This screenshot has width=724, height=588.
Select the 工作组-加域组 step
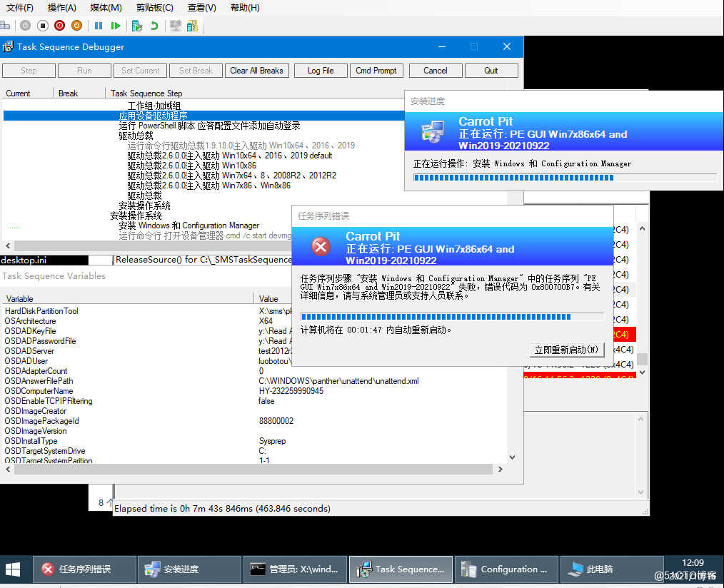(154, 106)
